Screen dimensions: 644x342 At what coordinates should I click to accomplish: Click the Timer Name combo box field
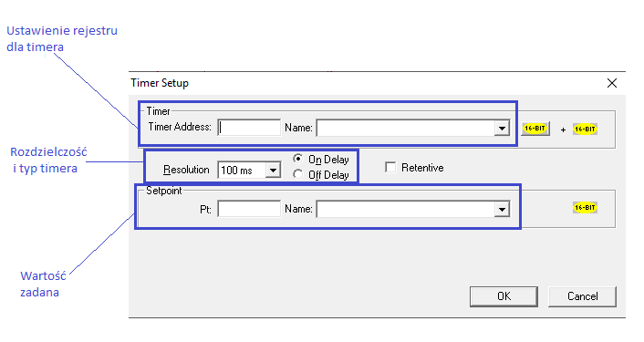tap(413, 128)
